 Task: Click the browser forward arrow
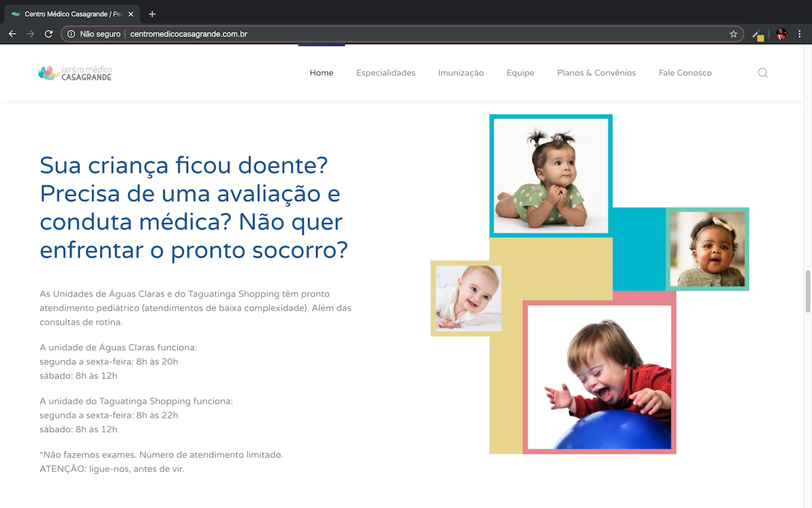pos(30,34)
